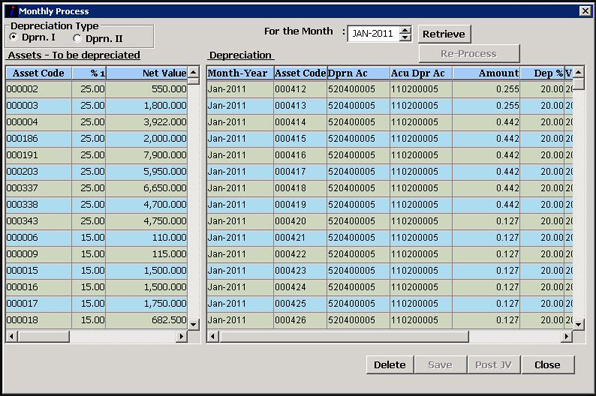Click the JAN-2011 month field
The image size is (596, 396).
tap(374, 34)
